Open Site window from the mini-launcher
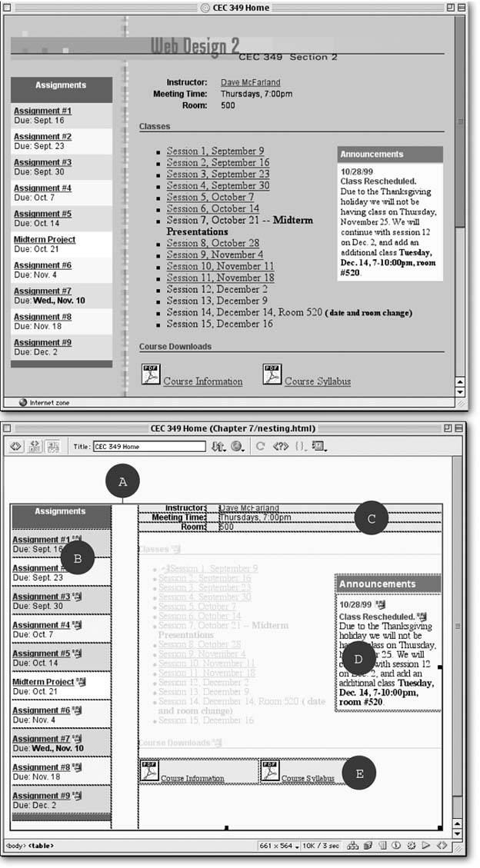This screenshot has width=480, height=868. 352,845
